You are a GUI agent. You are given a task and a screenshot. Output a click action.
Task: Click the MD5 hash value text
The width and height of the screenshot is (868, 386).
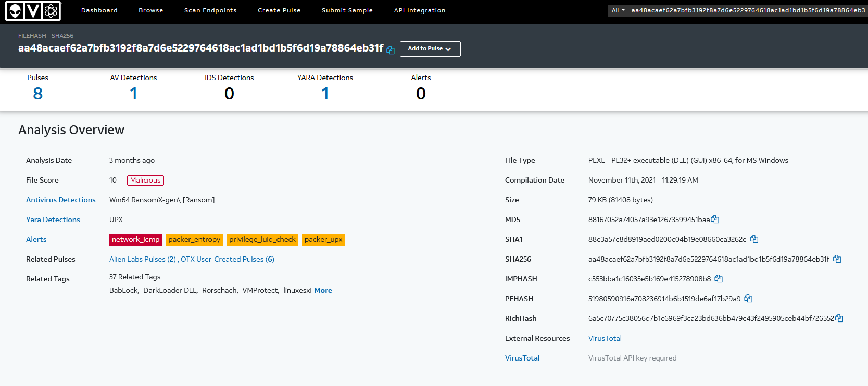(x=649, y=220)
